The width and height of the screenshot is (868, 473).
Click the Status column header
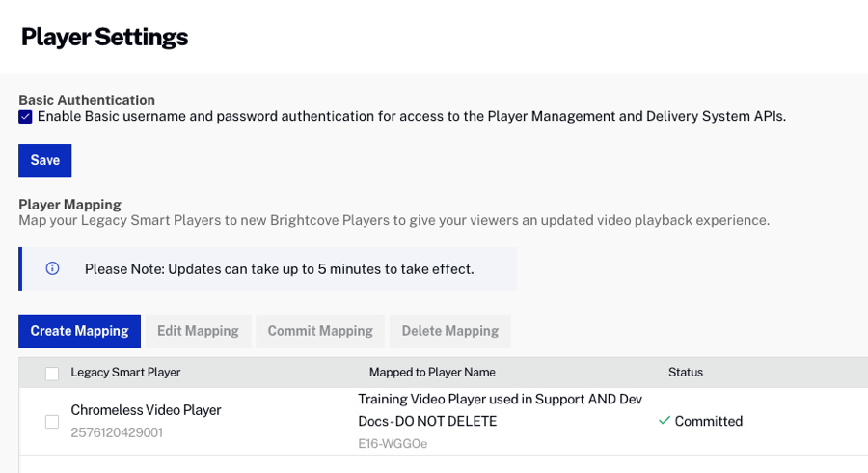click(x=686, y=373)
